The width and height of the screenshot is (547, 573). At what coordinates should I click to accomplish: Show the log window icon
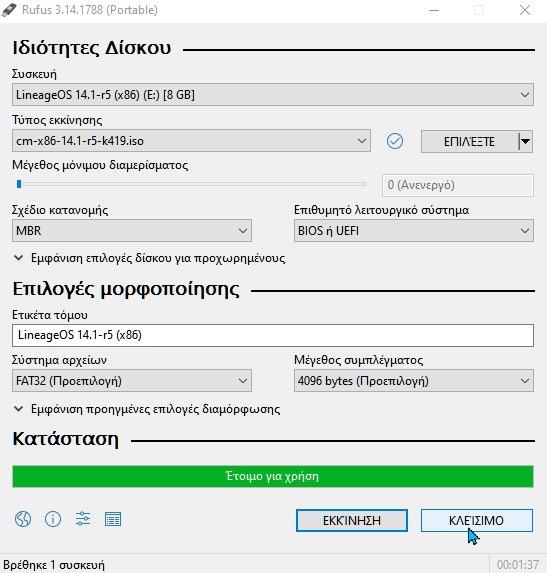pyautogui.click(x=113, y=519)
